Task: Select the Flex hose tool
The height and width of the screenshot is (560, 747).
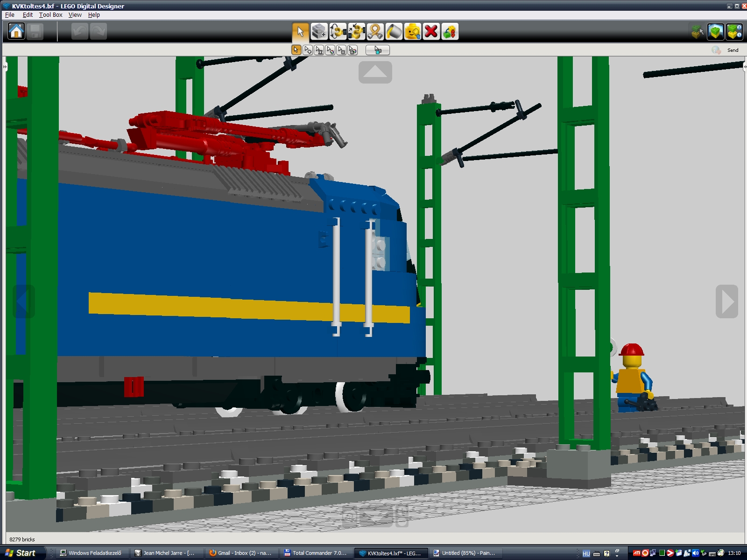Action: click(x=375, y=31)
